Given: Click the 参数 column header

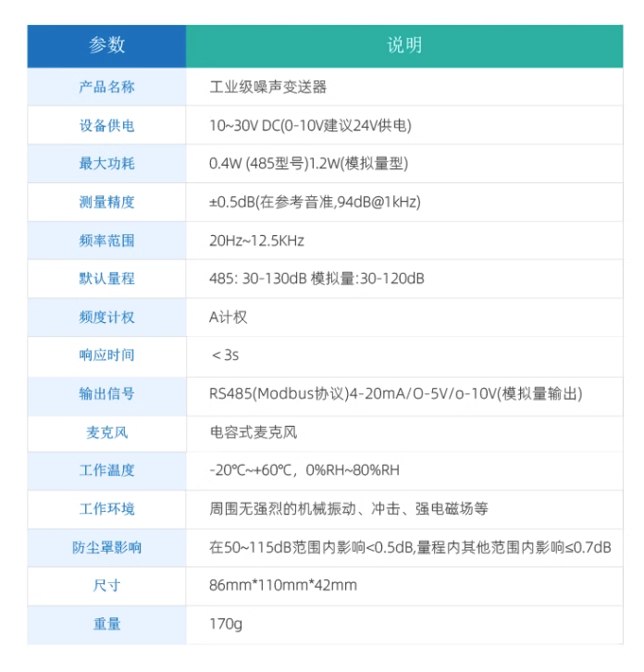Looking at the screenshot, I should tap(106, 45).
